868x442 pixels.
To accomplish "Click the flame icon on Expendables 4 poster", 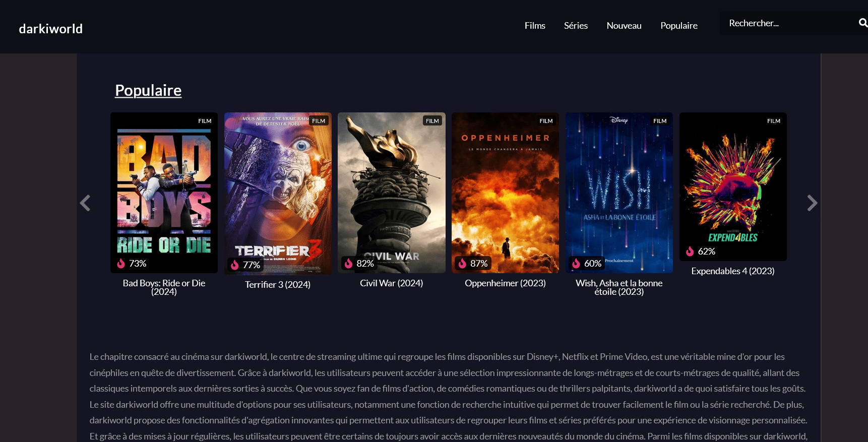I will [690, 251].
